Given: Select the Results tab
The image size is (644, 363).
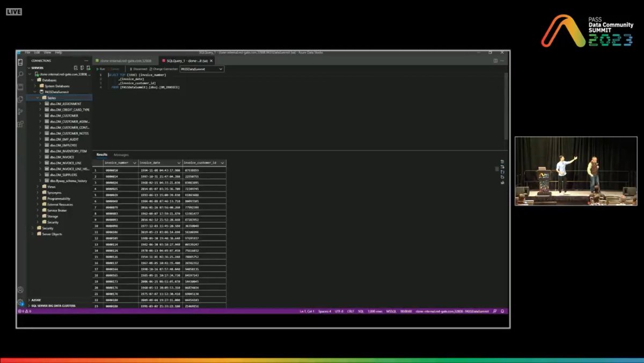Looking at the screenshot, I should (x=102, y=155).
